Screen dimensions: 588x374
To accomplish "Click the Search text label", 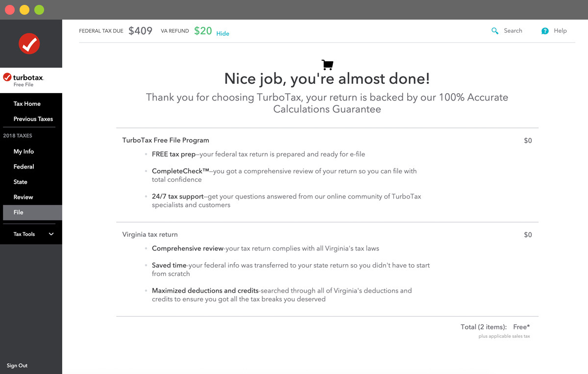I will [x=513, y=31].
